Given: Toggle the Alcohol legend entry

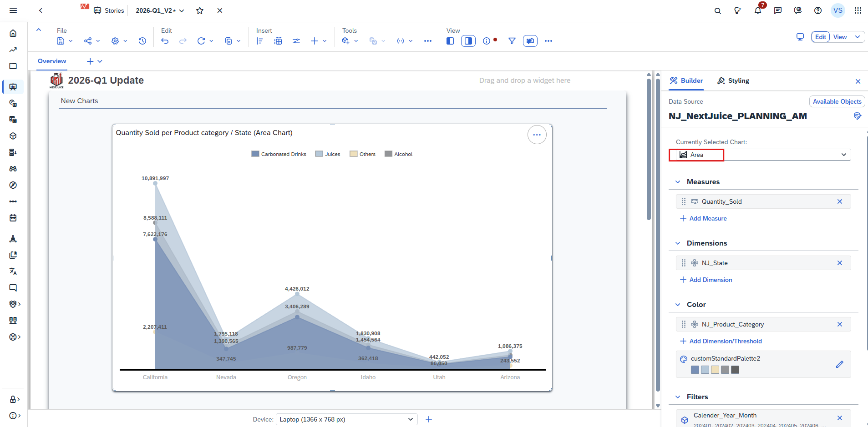Looking at the screenshot, I should point(398,154).
